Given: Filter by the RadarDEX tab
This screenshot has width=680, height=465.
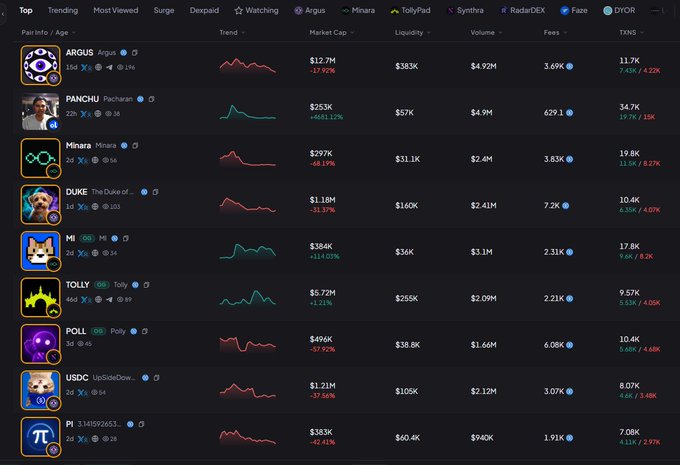Looking at the screenshot, I should click(x=523, y=10).
